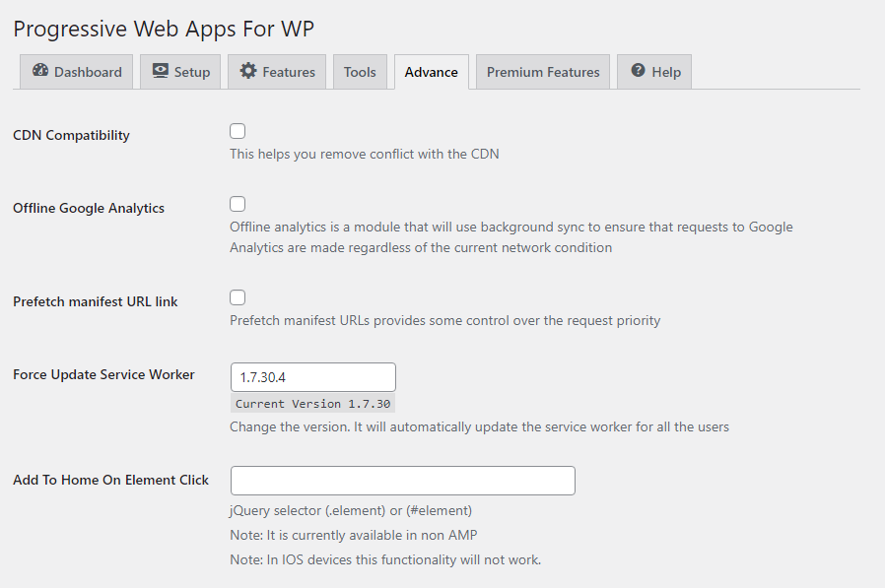The image size is (885, 588).
Task: Click the Progressive Web Apps For WP heading
Action: point(164,29)
